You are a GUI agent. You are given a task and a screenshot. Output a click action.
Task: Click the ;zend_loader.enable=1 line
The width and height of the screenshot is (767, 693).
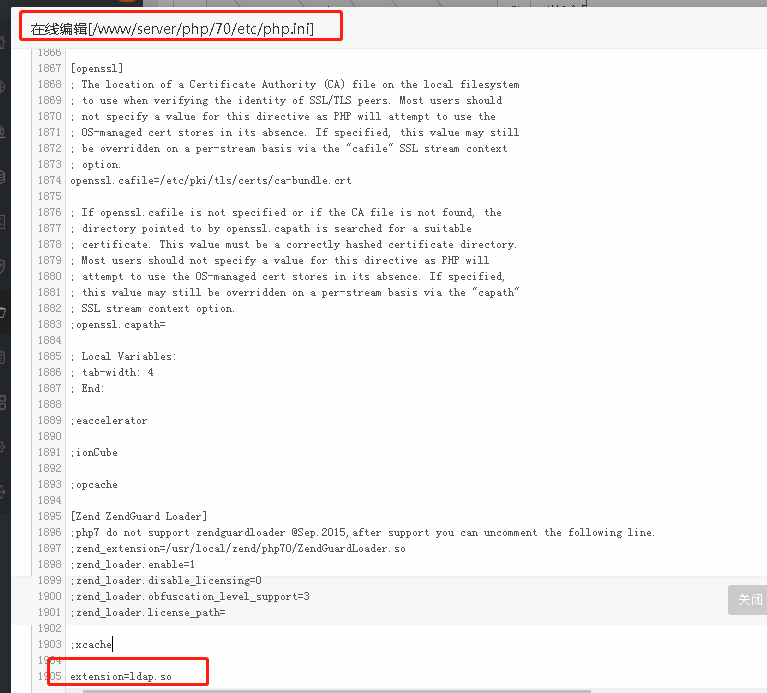pos(133,564)
